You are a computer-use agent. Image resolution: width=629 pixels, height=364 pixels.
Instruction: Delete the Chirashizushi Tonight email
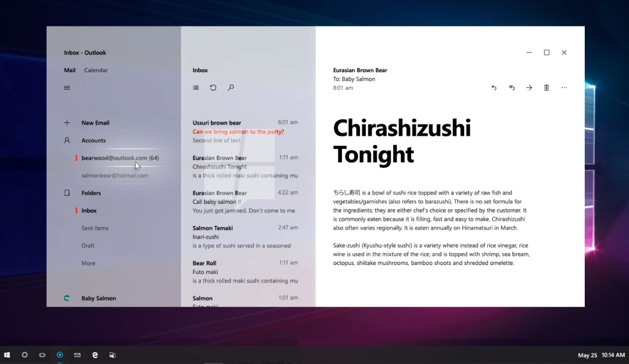[546, 87]
